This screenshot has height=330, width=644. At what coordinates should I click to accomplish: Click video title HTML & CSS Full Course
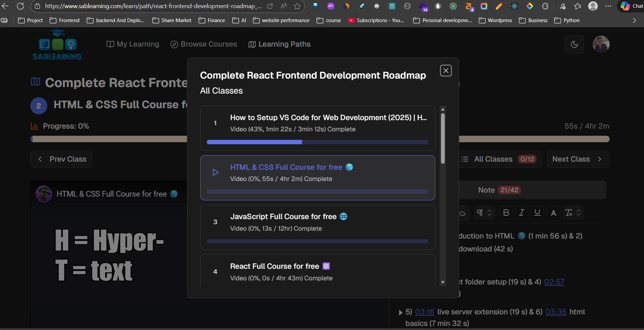coord(112,194)
